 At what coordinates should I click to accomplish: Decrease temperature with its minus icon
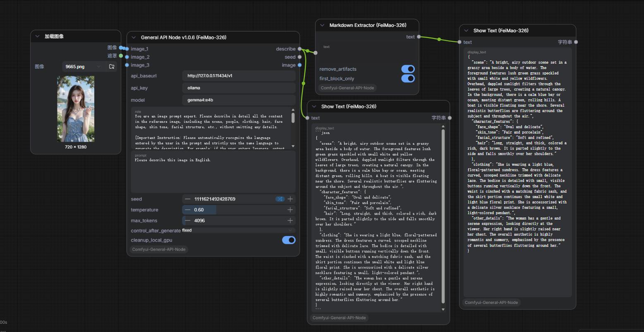click(x=188, y=210)
